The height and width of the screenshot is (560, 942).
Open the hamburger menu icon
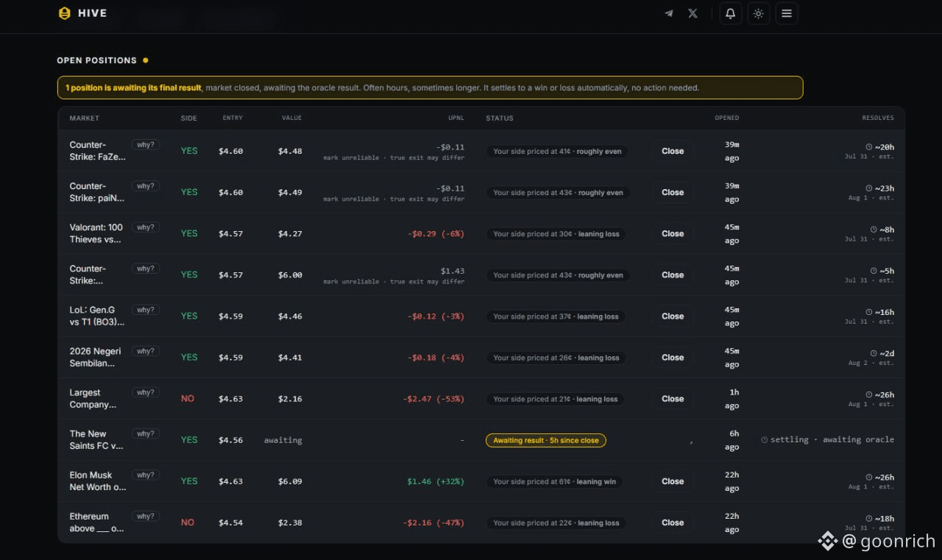tap(787, 13)
